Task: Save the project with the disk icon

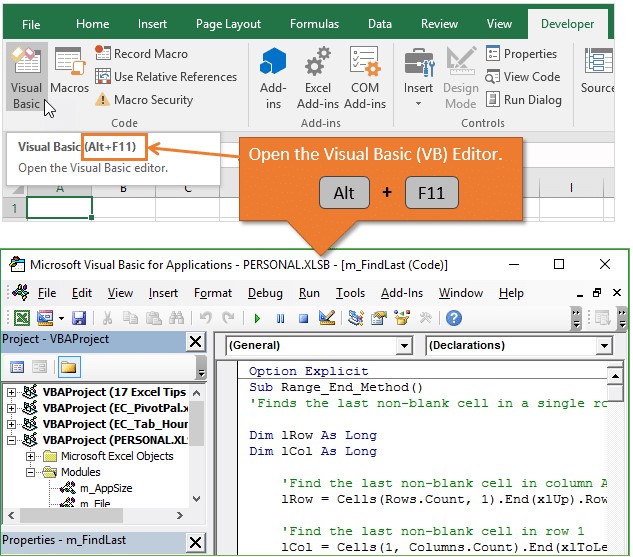Action: (x=79, y=318)
